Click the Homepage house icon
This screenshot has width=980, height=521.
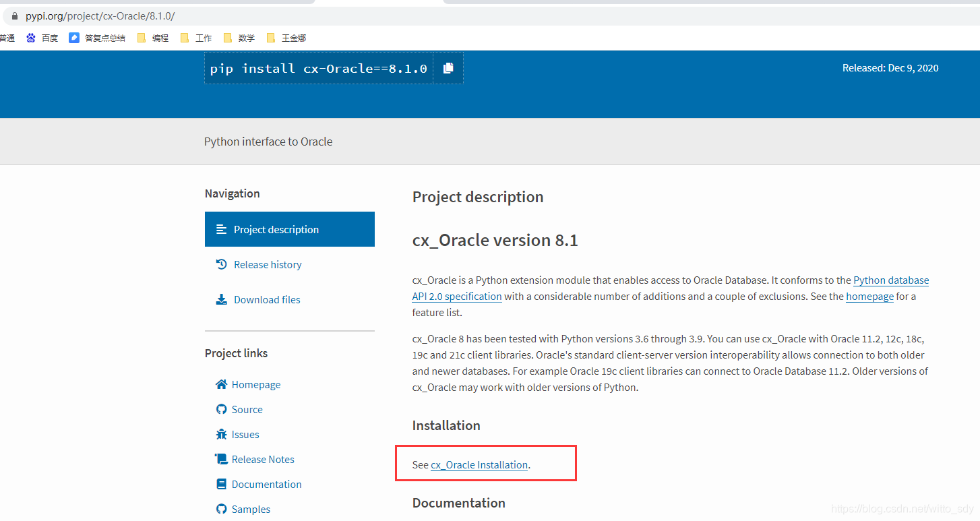[x=221, y=384]
